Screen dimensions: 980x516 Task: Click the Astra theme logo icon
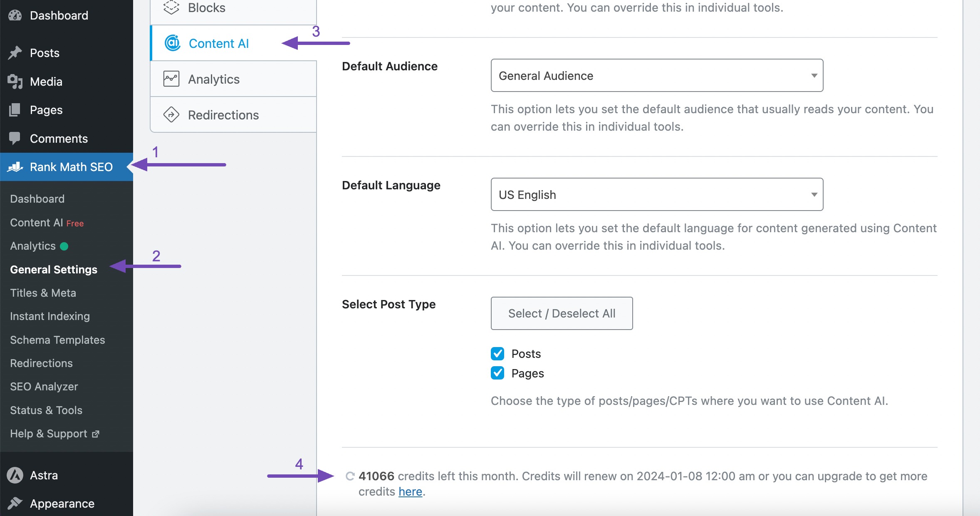coord(15,475)
